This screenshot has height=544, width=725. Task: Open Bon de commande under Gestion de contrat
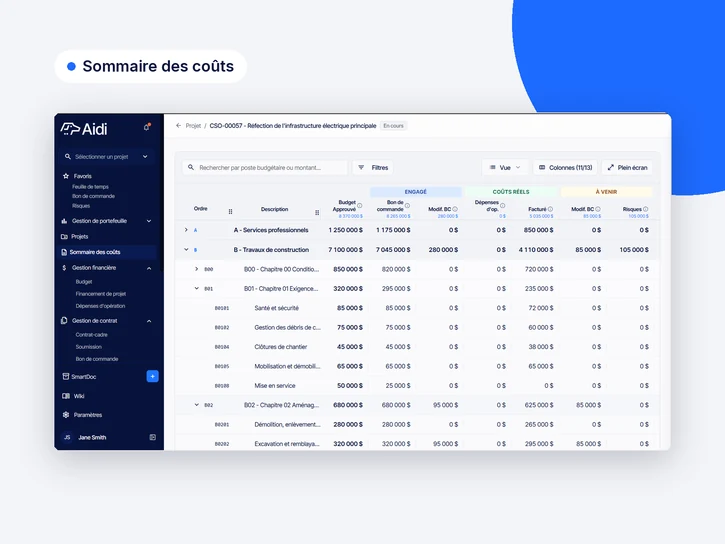(97, 359)
